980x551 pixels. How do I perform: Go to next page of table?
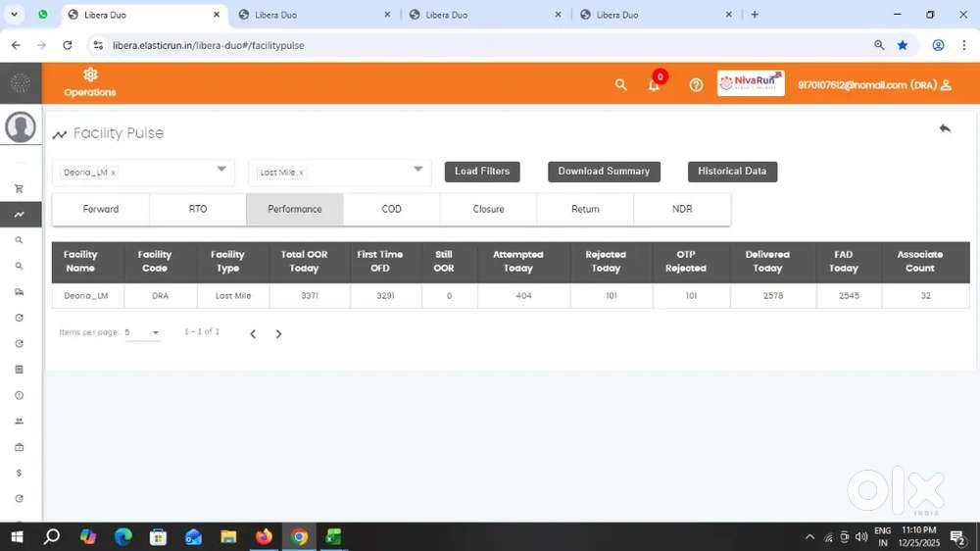point(278,334)
